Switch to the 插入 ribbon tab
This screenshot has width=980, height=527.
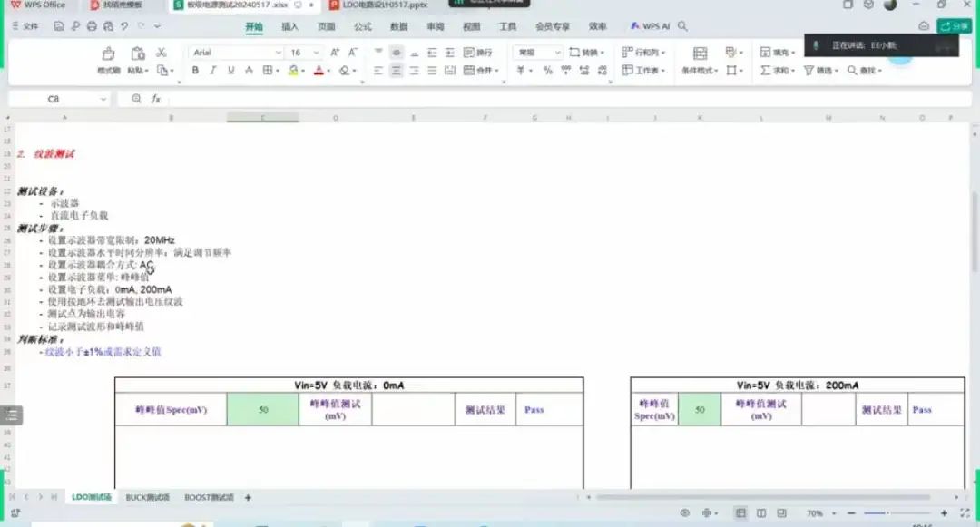[x=290, y=27]
